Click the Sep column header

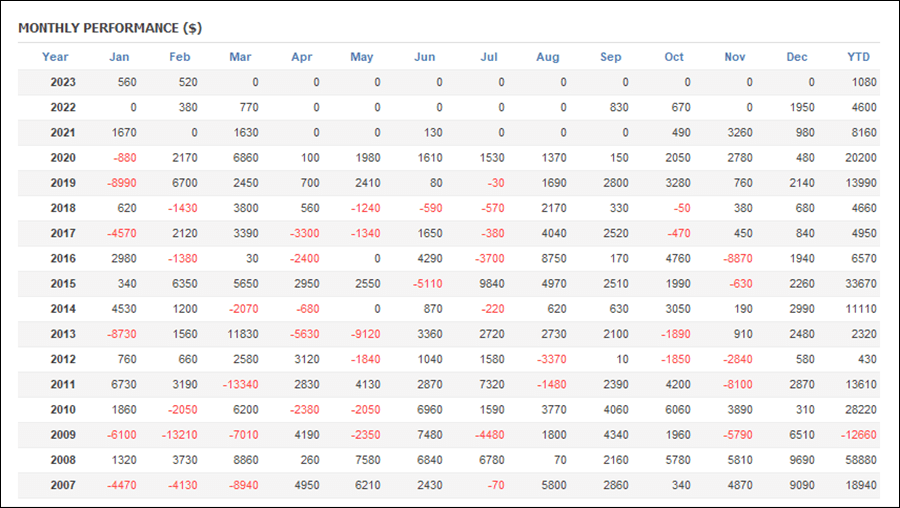pyautogui.click(x=611, y=57)
